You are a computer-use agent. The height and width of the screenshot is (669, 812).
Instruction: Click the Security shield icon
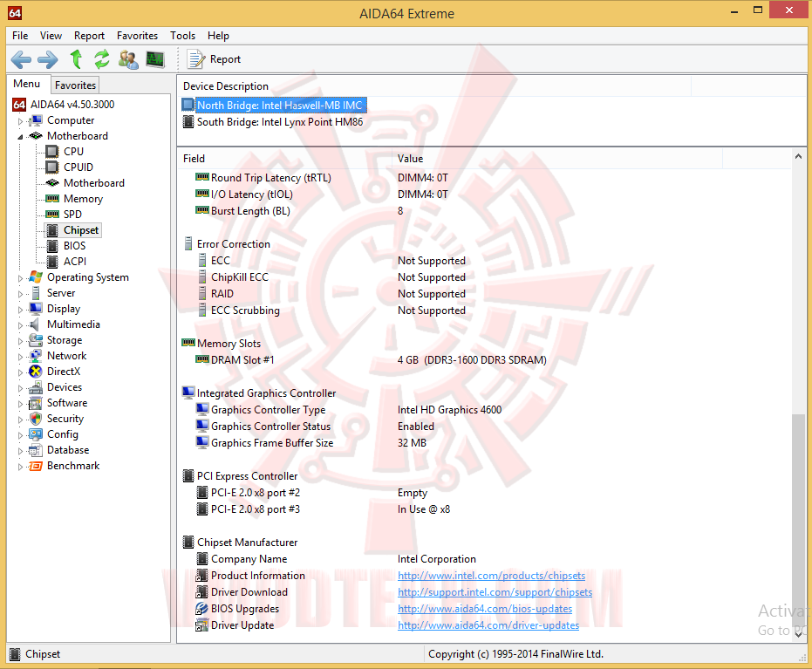tap(35, 419)
